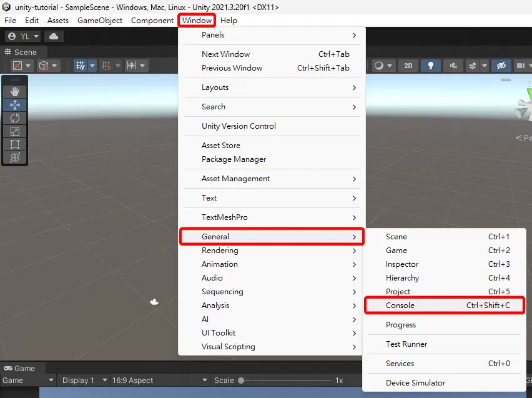Click the grid visibility icon in Scene toolbar
Viewport: 532px width, 398px height.
coord(81,65)
